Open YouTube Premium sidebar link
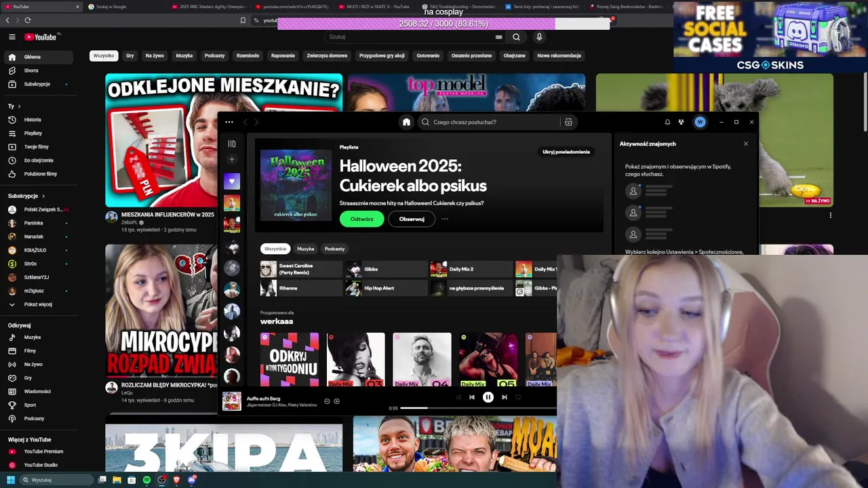The image size is (868, 488). pyautogui.click(x=38, y=451)
